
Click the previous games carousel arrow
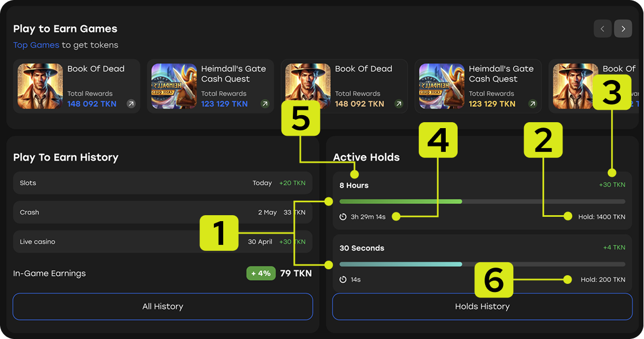[602, 29]
